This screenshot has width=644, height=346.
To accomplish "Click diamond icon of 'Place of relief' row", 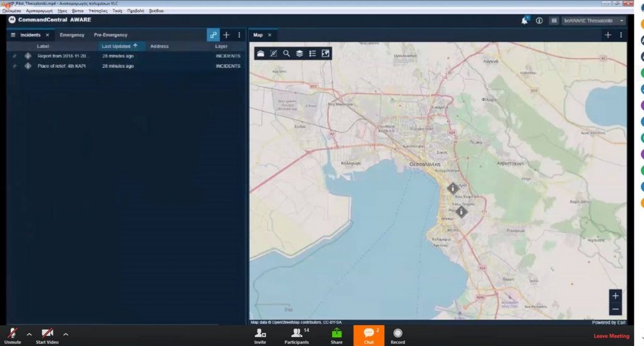I will coord(28,66).
